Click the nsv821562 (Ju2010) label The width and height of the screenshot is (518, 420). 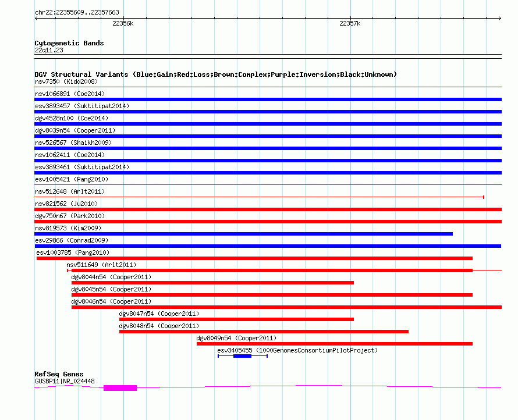(66, 204)
